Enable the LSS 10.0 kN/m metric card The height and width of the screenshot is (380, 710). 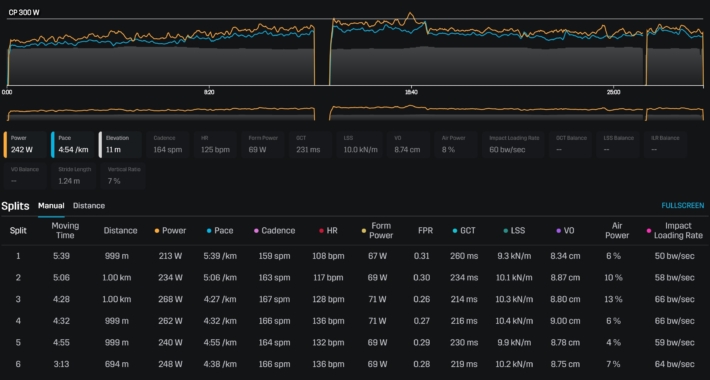tap(359, 144)
